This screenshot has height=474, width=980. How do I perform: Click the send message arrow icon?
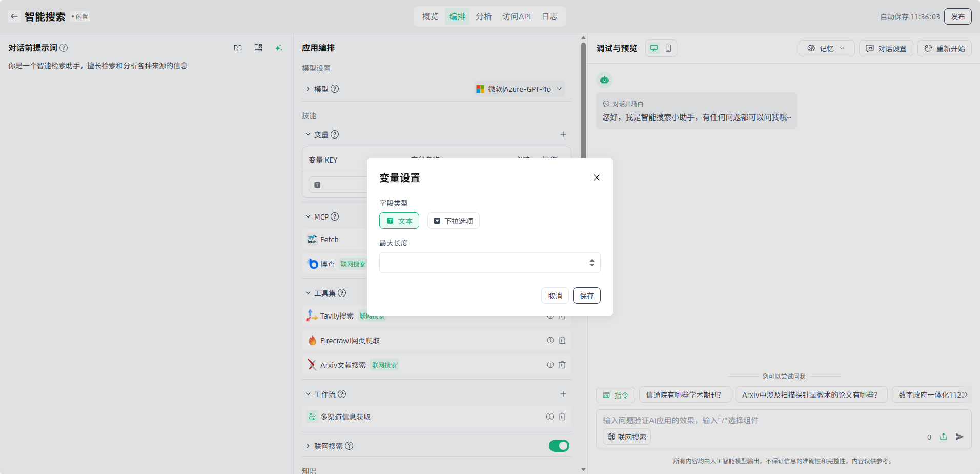coord(959,437)
